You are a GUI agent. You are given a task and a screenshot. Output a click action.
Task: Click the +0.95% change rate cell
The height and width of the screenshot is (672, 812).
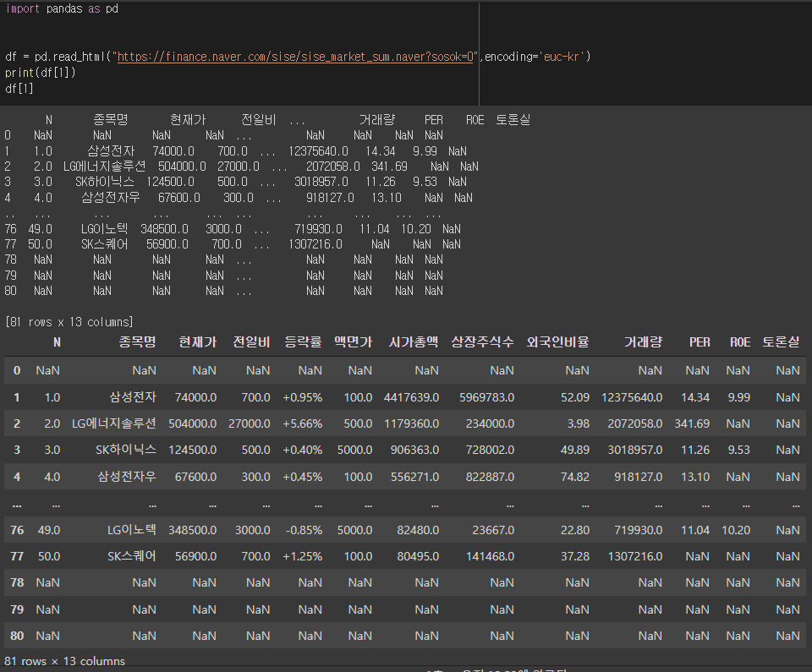[303, 397]
